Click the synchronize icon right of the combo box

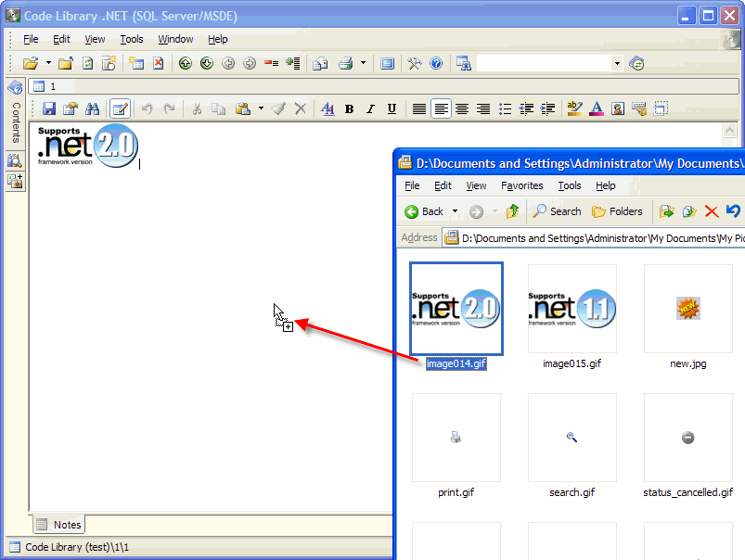[636, 63]
